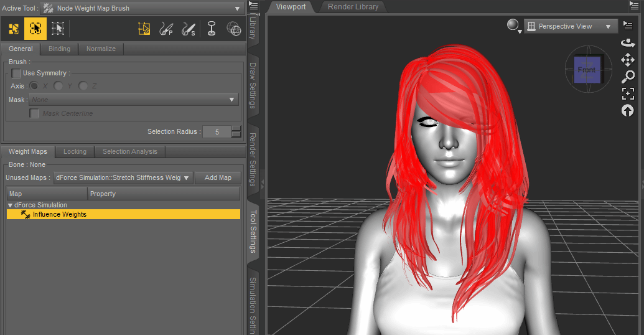Open the Perspective View camera dropdown
The width and height of the screenshot is (644, 335).
(571, 26)
